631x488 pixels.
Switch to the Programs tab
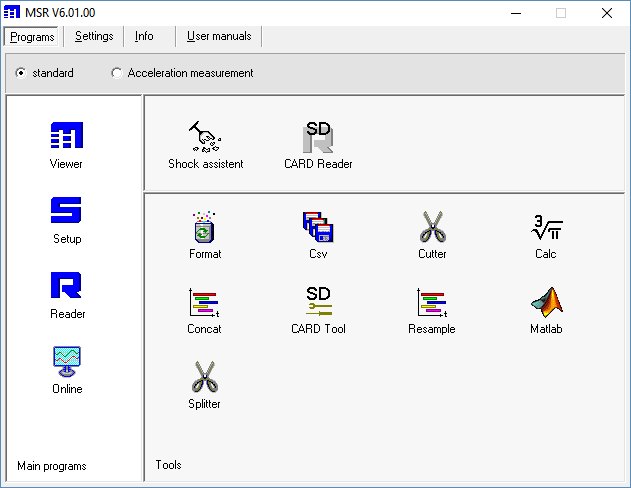(x=32, y=37)
